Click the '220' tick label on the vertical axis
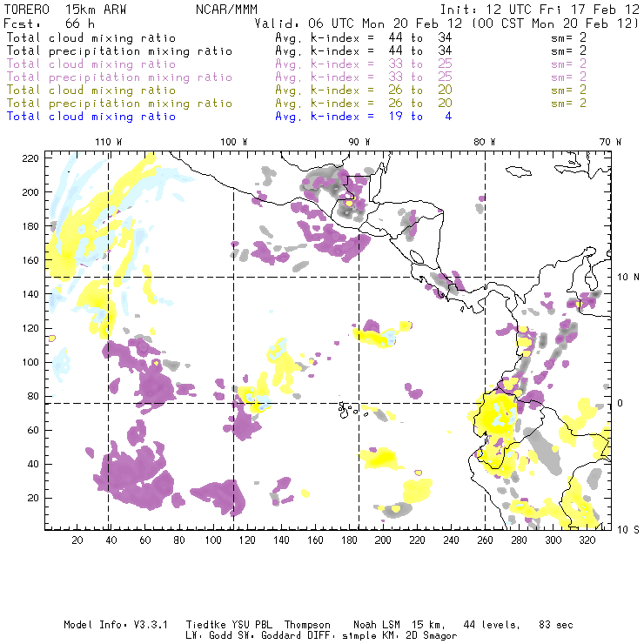This screenshot has width=644, height=644. [x=30, y=158]
